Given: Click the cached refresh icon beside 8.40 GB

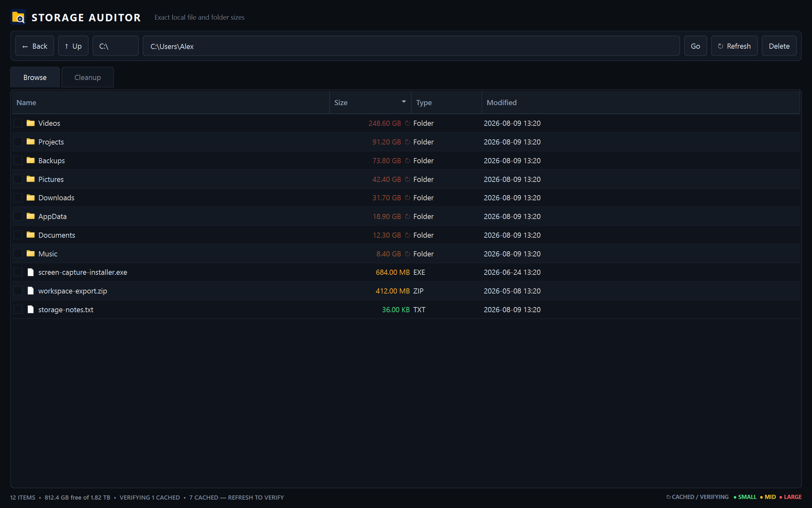Looking at the screenshot, I should point(407,254).
